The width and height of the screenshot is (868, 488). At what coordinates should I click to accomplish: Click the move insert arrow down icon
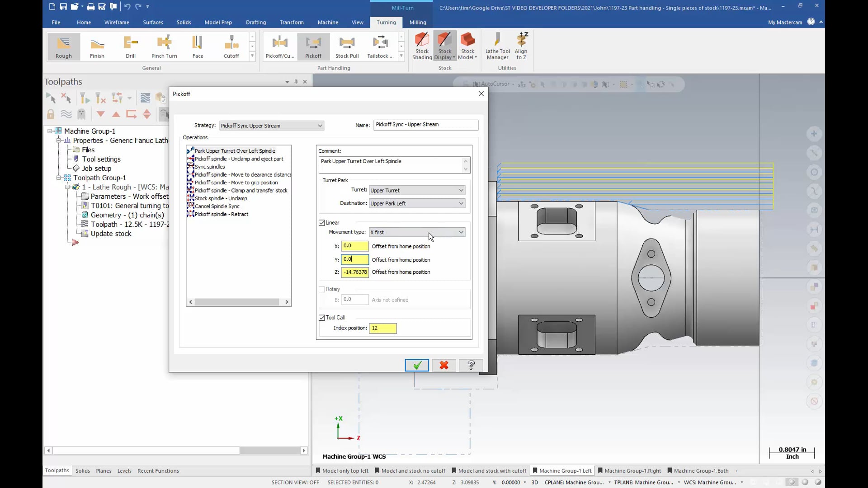coord(101,114)
